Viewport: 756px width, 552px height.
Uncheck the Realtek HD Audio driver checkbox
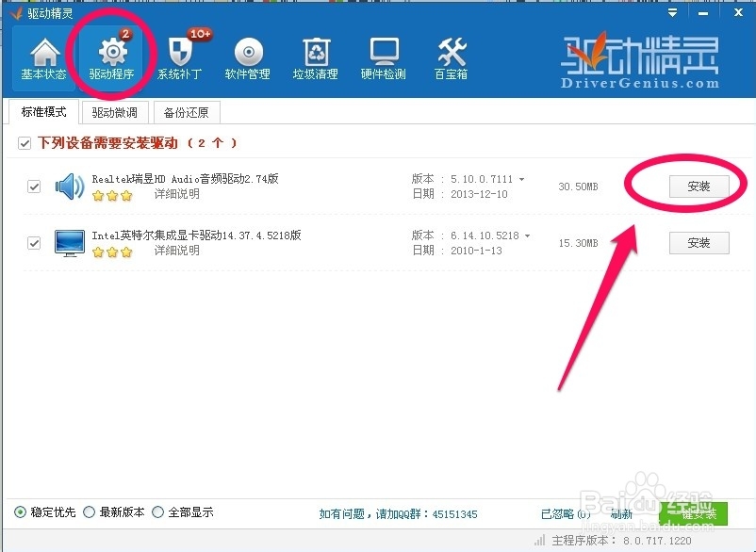pos(34,187)
